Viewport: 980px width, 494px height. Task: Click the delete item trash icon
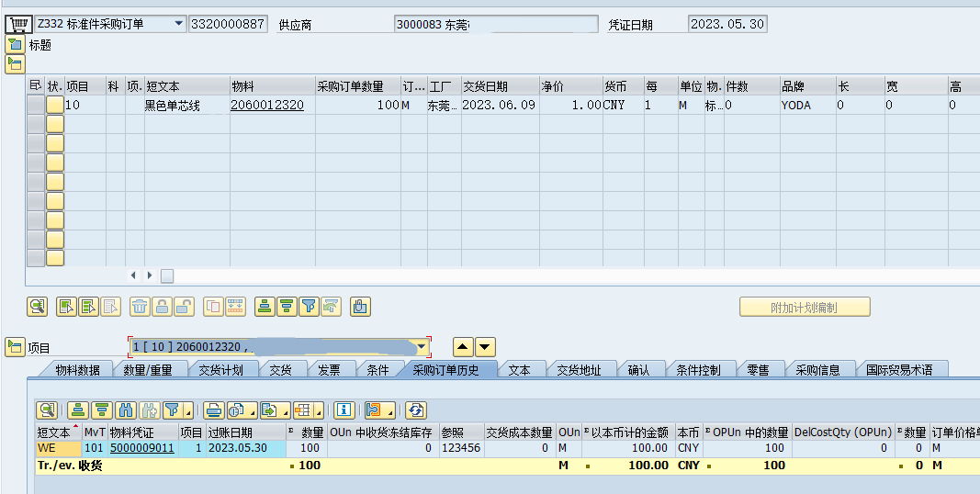point(140,307)
